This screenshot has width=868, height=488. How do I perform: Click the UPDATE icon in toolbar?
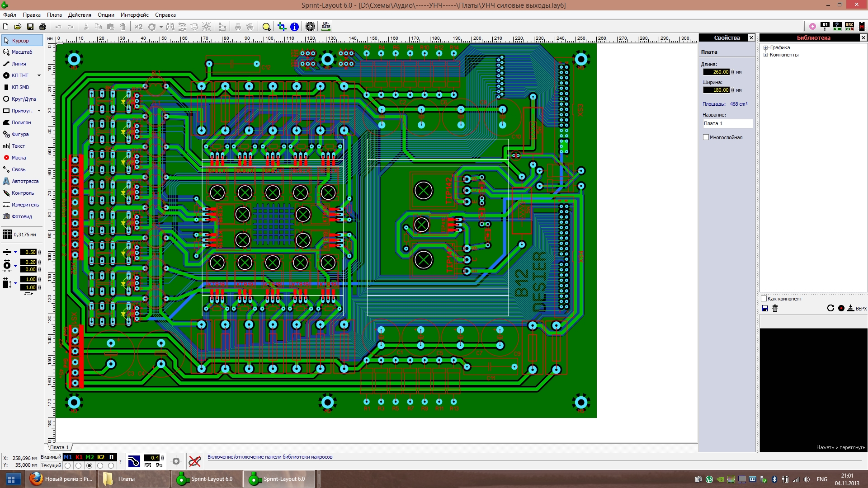[326, 27]
